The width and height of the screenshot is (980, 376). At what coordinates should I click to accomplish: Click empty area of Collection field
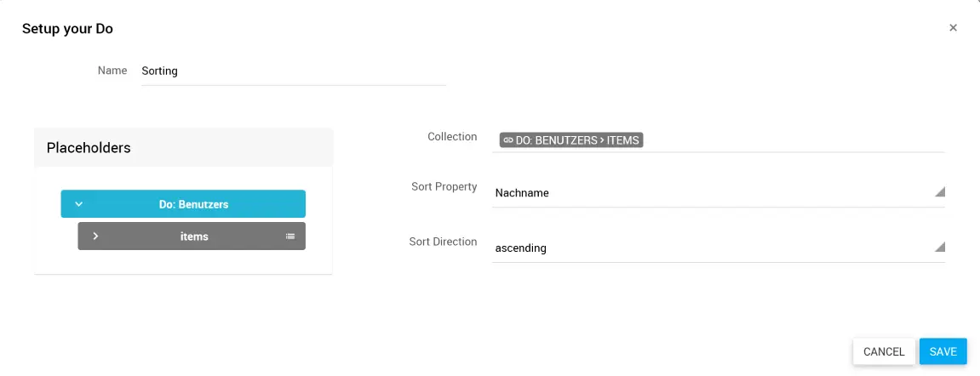tap(792, 140)
